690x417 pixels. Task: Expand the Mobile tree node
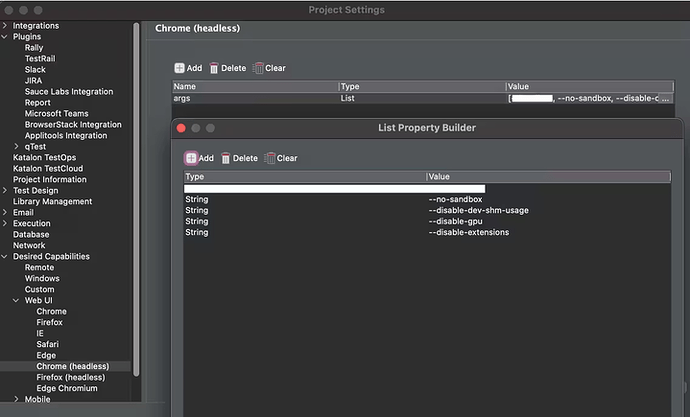pyautogui.click(x=16, y=399)
